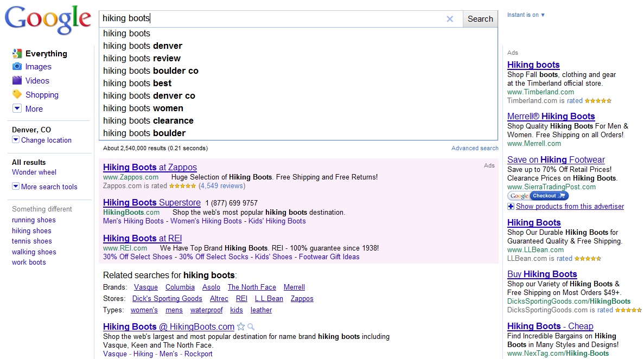Click running shoes suggestion
The image size is (644, 359).
click(x=34, y=220)
